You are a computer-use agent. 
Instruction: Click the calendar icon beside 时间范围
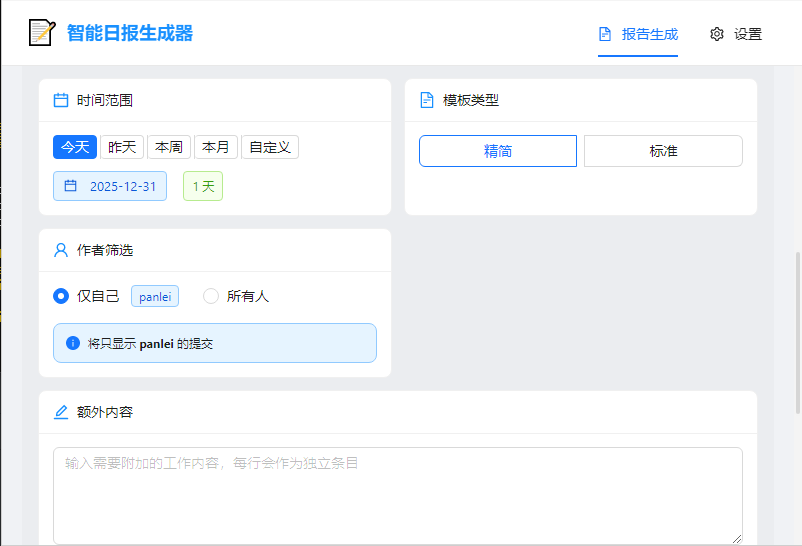[61, 100]
